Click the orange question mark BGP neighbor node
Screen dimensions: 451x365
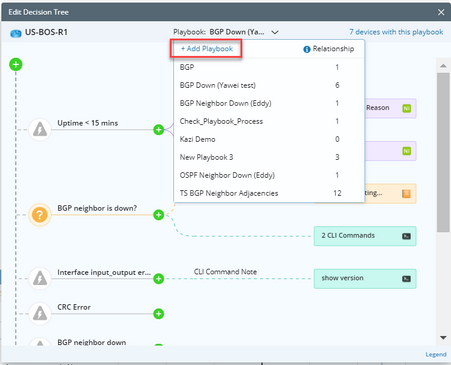pos(40,215)
